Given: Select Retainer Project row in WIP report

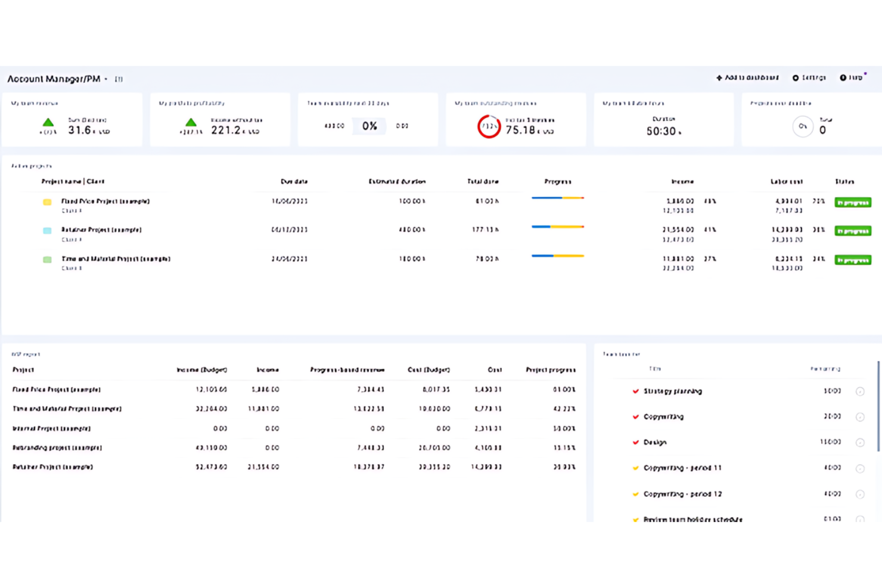Looking at the screenshot, I should point(294,467).
